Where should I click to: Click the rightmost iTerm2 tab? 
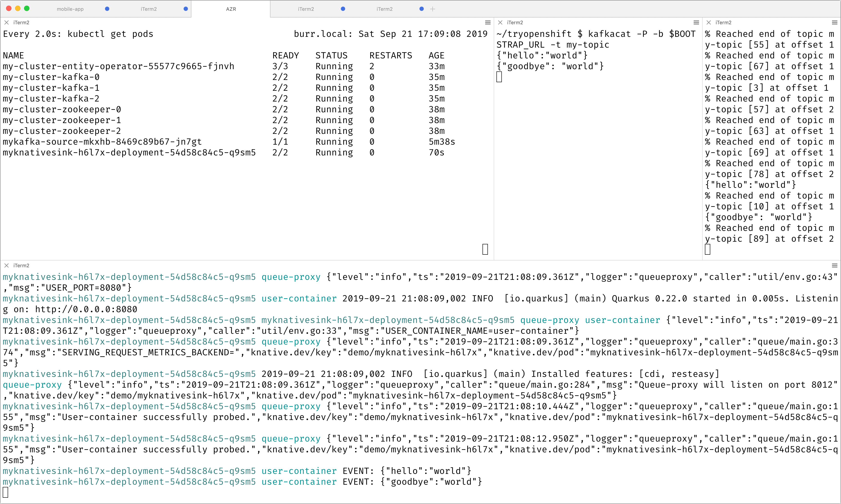[x=384, y=9]
